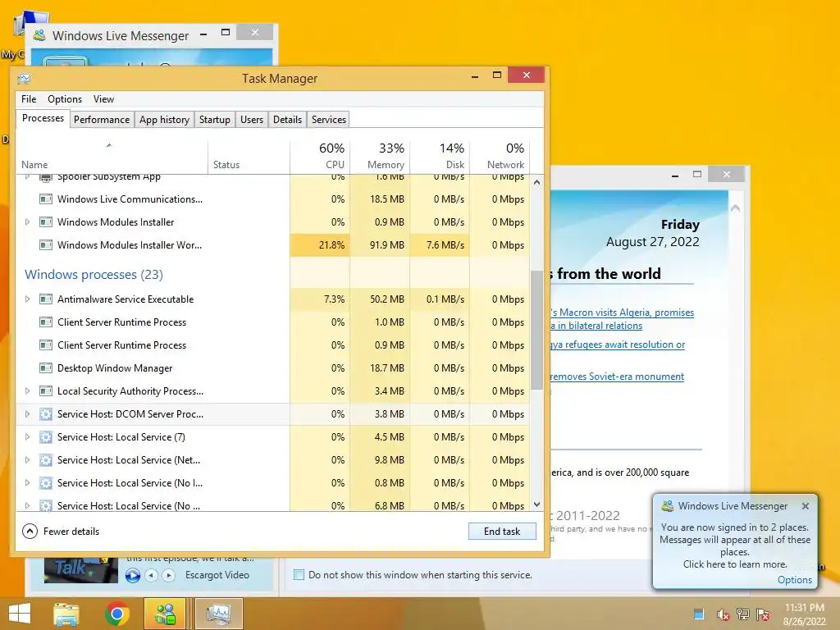The image size is (840, 630).
Task: Click the network tray icon
Action: click(743, 614)
